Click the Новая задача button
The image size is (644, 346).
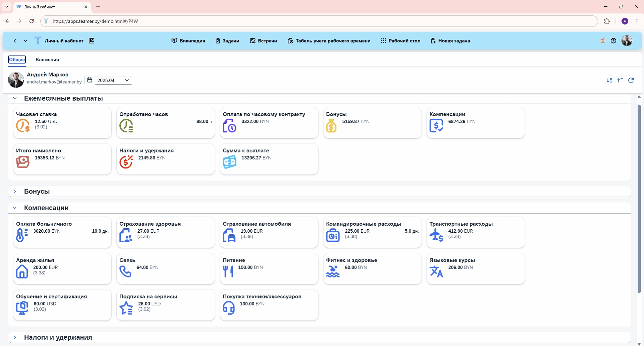click(450, 41)
